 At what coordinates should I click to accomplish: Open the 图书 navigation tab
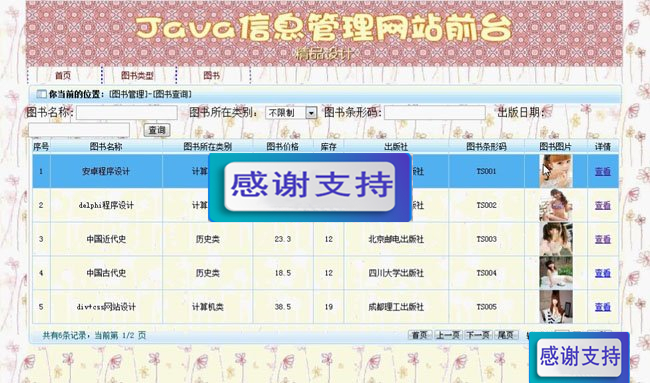coord(211,75)
